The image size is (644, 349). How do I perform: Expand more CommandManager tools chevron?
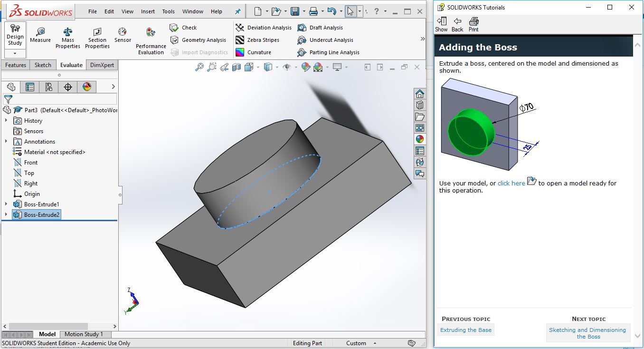[x=422, y=39]
